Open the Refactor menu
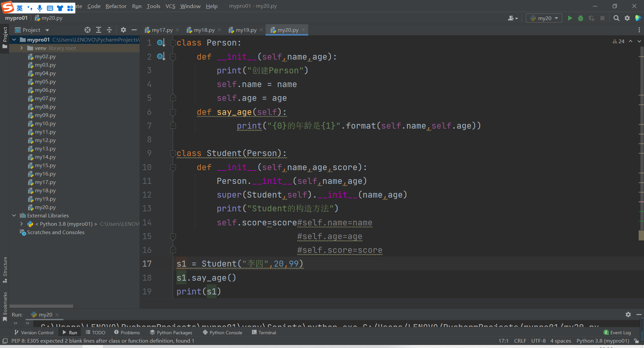The image size is (644, 348). (116, 6)
